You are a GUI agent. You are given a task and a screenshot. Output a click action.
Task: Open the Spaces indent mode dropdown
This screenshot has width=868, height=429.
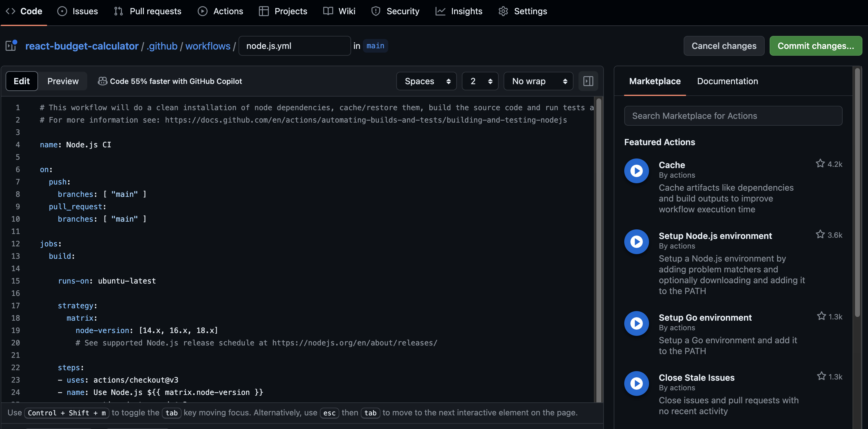point(426,81)
